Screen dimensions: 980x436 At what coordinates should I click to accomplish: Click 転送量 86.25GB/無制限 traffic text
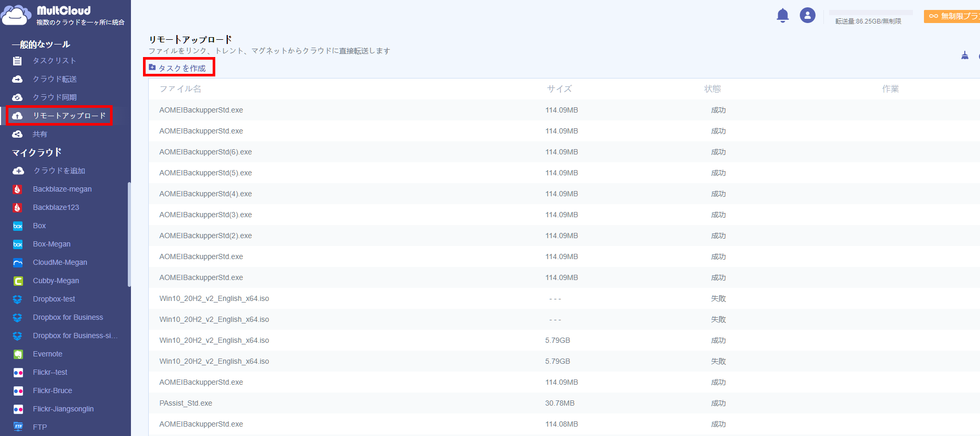[x=868, y=21]
